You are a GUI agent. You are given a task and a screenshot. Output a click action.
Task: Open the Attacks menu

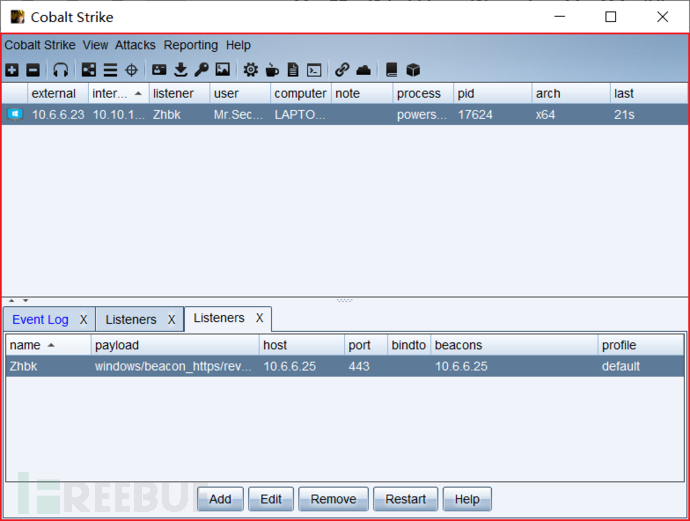(x=135, y=45)
